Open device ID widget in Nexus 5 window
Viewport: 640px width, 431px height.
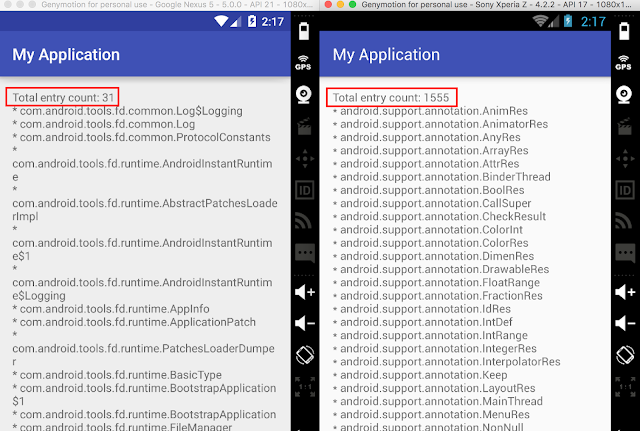tap(304, 190)
